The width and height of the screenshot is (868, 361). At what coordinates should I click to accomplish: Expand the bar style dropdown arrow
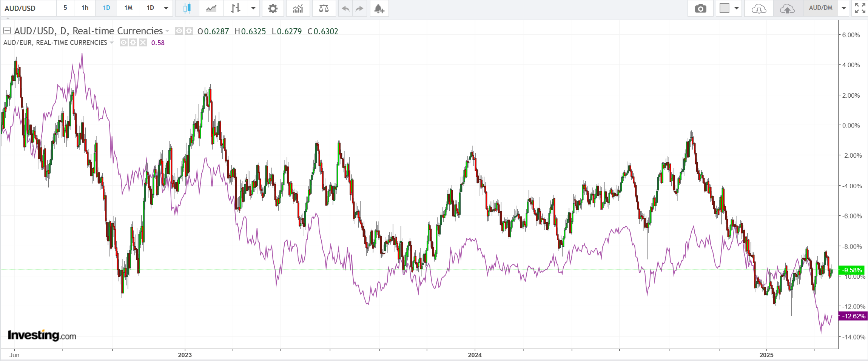pos(253,8)
